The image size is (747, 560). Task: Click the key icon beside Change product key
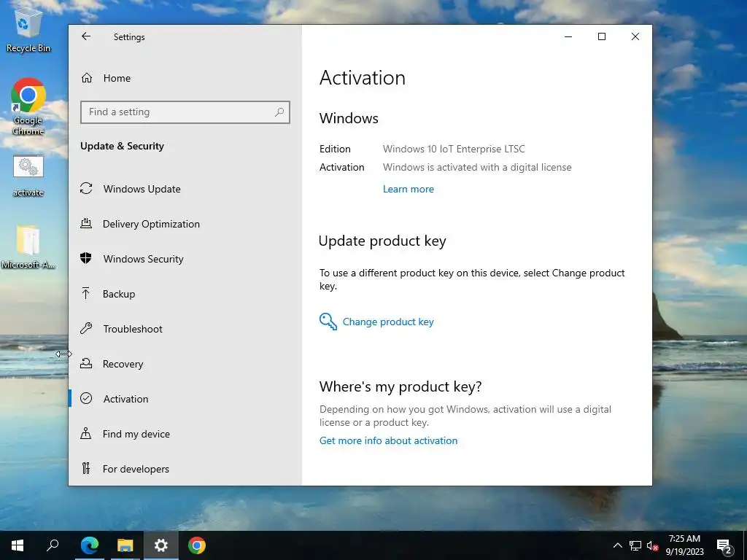[328, 322]
